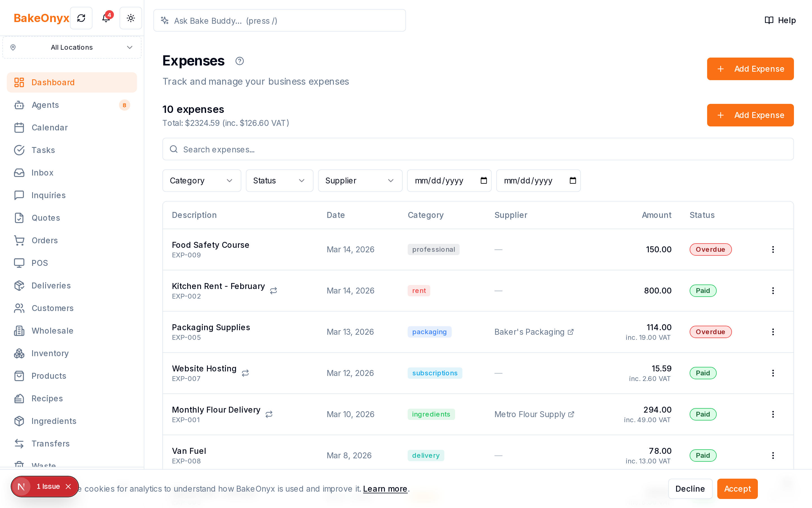The height and width of the screenshot is (508, 812).
Task: Toggle the light/dark theme sun icon
Action: pos(131,18)
